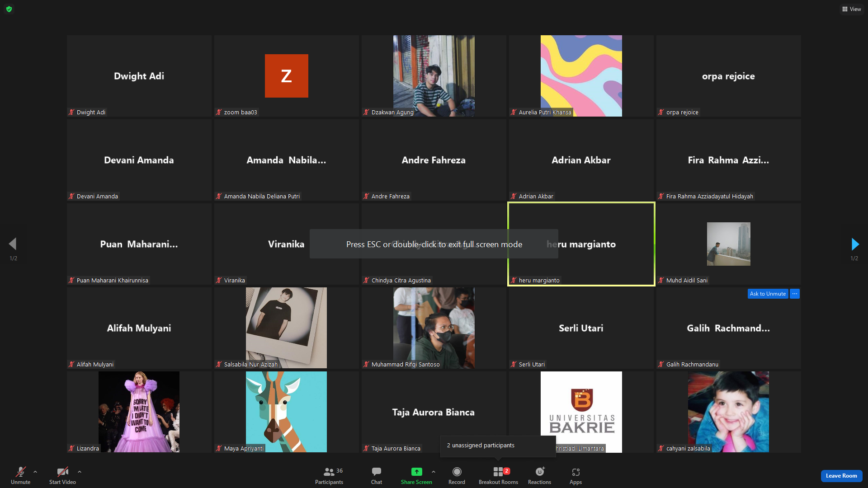The image size is (868, 488).
Task: Open more options on Galih Rachmandanu tile
Action: click(x=795, y=294)
